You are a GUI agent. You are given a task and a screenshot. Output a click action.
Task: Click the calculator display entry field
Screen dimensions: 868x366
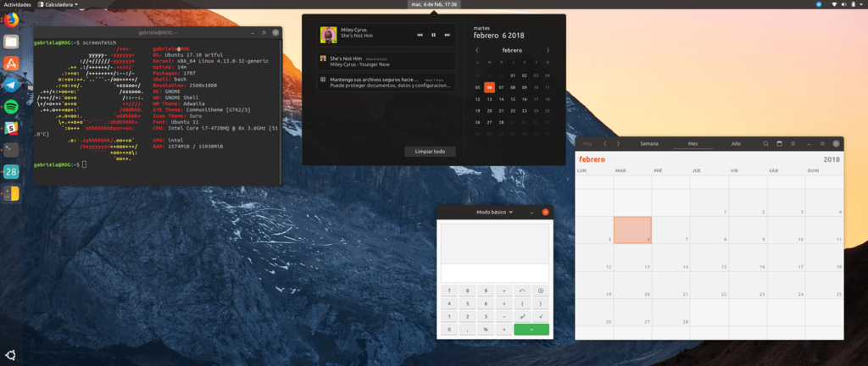[x=495, y=273]
